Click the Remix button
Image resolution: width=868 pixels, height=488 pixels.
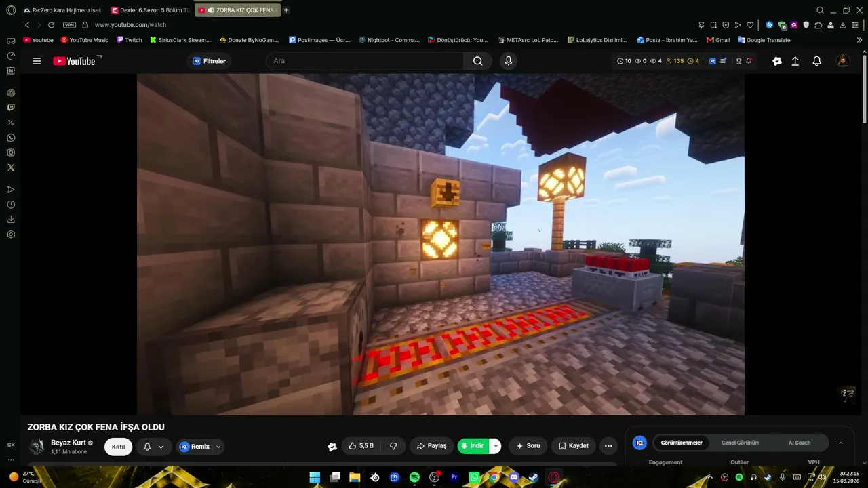[x=194, y=447]
